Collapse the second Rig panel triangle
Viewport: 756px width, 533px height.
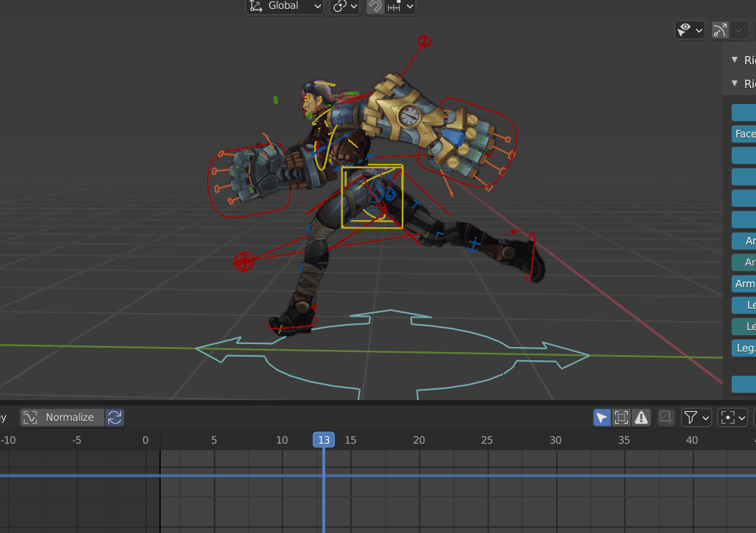pyautogui.click(x=735, y=83)
